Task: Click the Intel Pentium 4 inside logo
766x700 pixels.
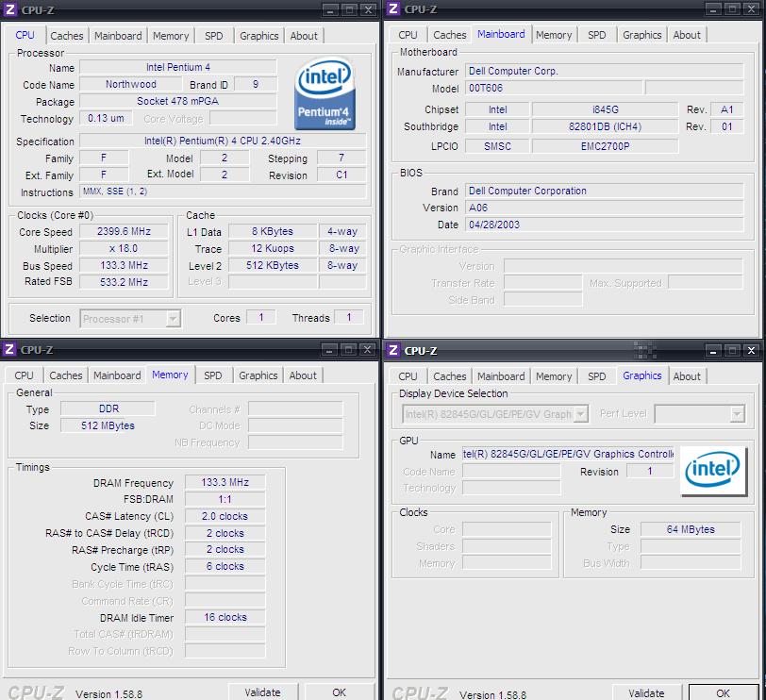Action: pos(324,94)
